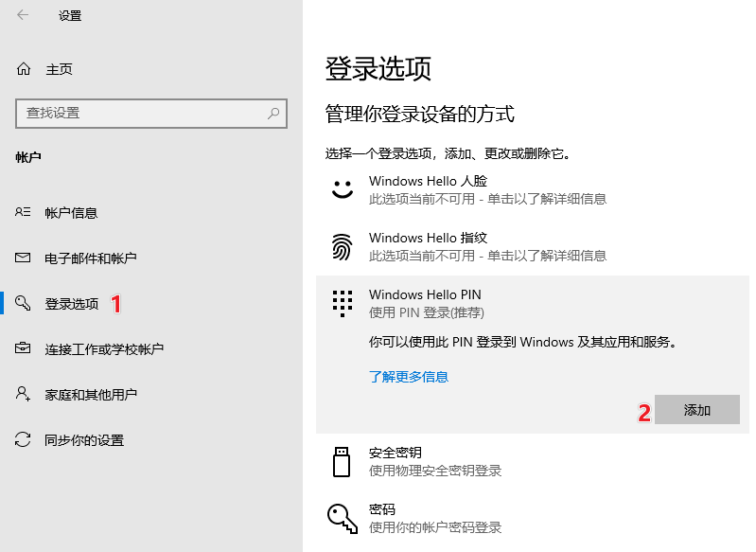The image size is (756, 552).
Task: Click the home icon beside 主页
Action: (24, 69)
